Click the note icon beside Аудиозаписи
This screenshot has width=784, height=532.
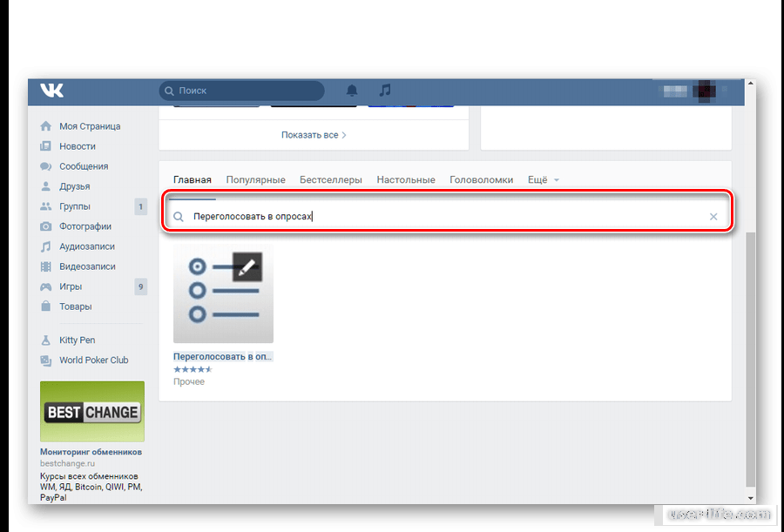tap(45, 246)
